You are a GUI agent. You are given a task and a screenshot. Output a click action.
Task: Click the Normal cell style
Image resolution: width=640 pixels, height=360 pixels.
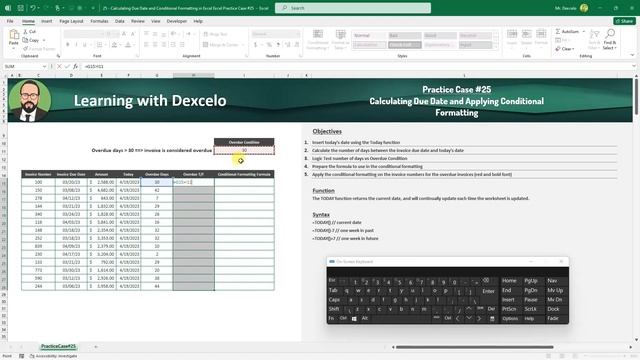369,36
